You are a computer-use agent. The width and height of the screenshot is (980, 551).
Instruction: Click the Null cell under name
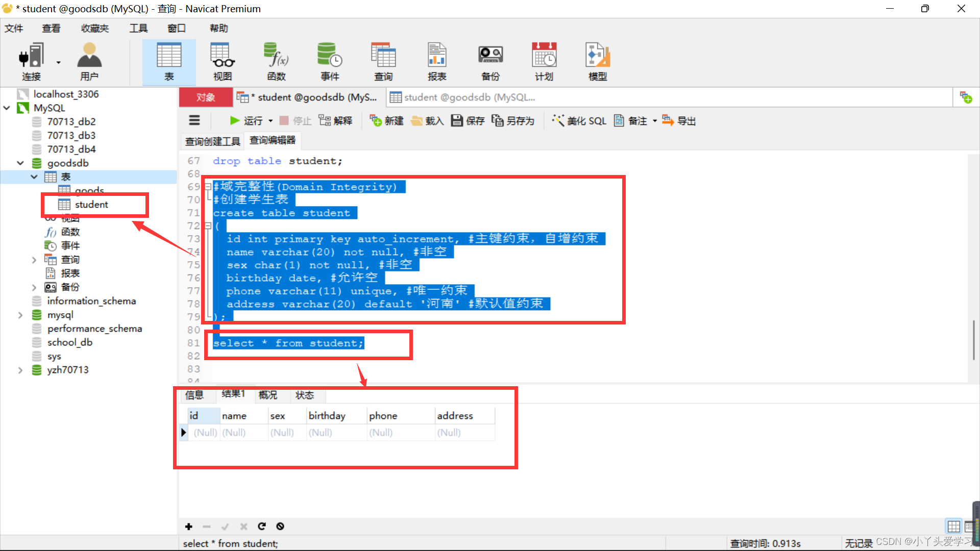pyautogui.click(x=244, y=433)
